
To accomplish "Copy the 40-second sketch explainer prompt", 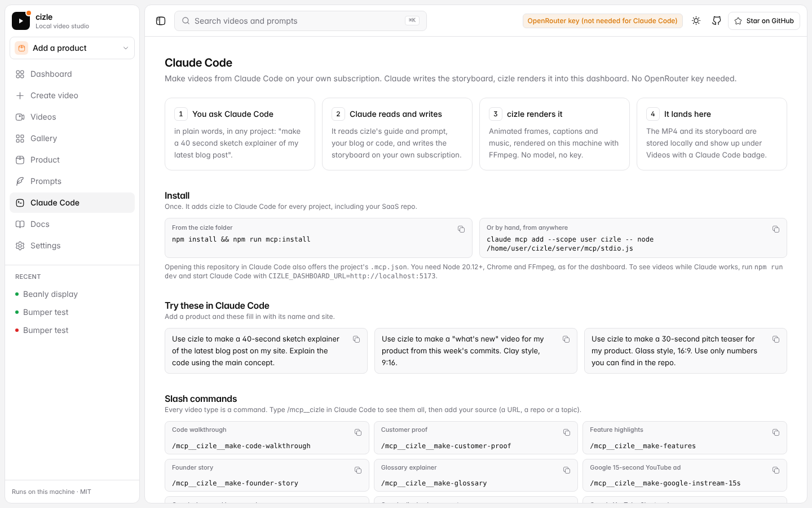I will click(356, 339).
